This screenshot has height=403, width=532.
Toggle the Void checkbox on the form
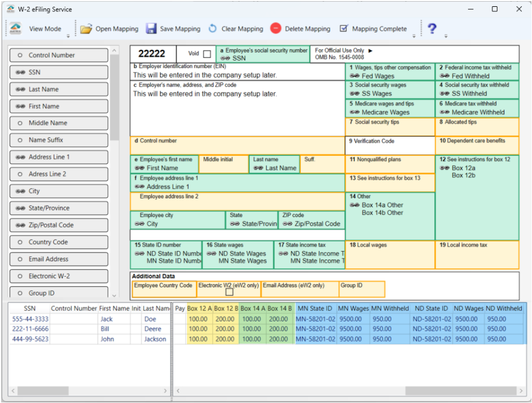(x=207, y=54)
